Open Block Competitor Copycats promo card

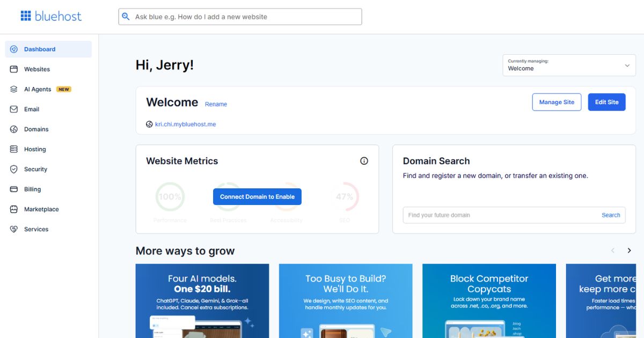coord(489,301)
